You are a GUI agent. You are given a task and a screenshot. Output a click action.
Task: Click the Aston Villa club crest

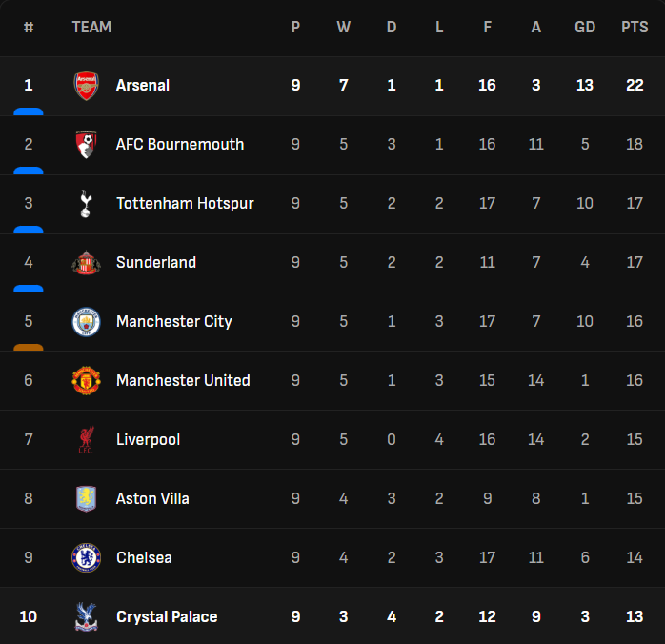pyautogui.click(x=86, y=499)
